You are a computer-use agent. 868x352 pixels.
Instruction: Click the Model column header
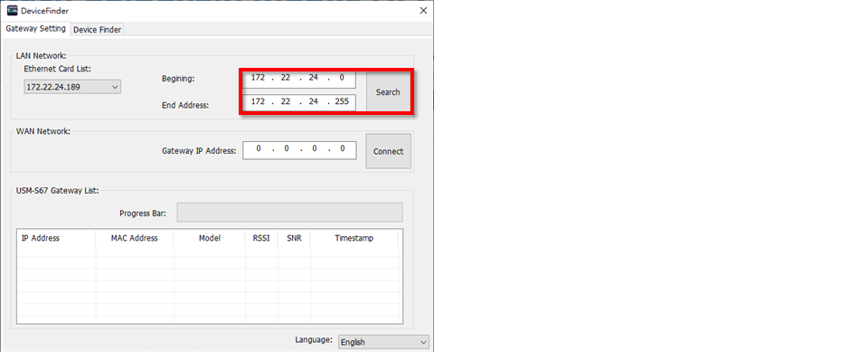[x=210, y=238]
